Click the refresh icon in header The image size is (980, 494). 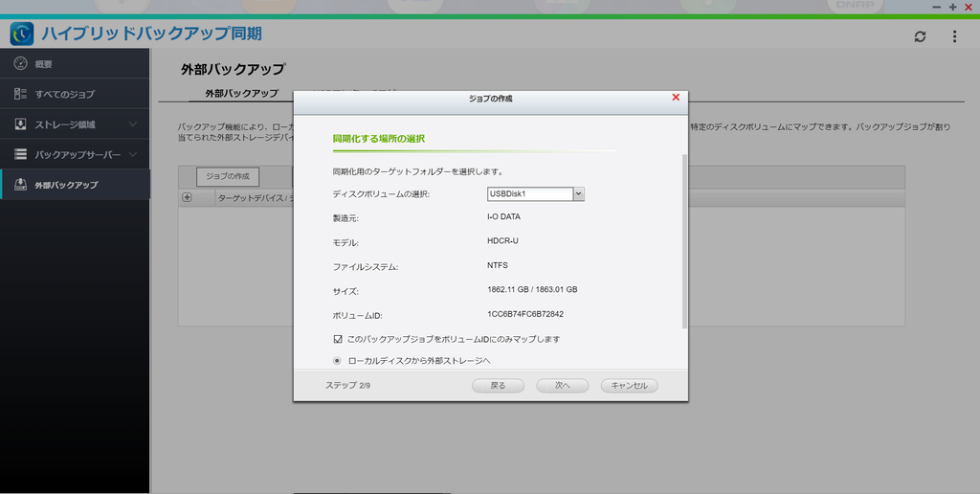[x=920, y=37]
